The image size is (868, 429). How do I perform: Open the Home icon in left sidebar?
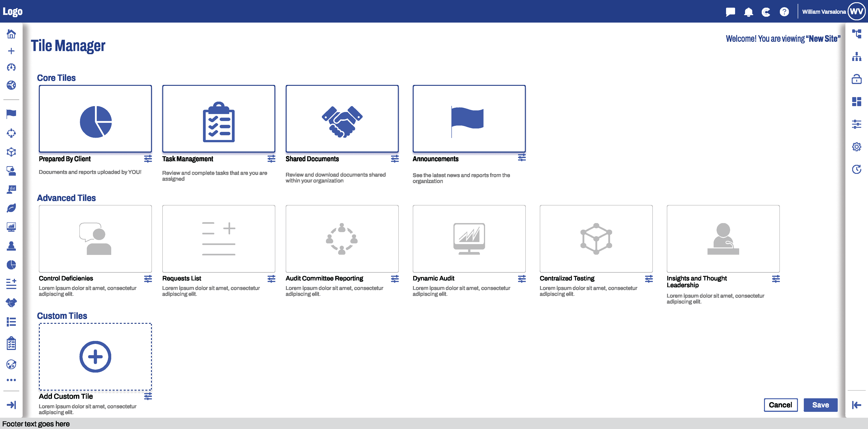point(11,34)
